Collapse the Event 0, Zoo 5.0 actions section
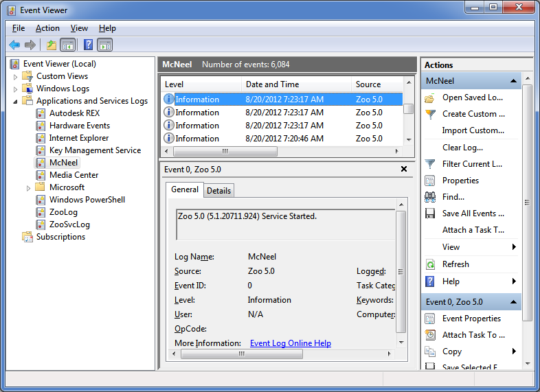 (513, 302)
